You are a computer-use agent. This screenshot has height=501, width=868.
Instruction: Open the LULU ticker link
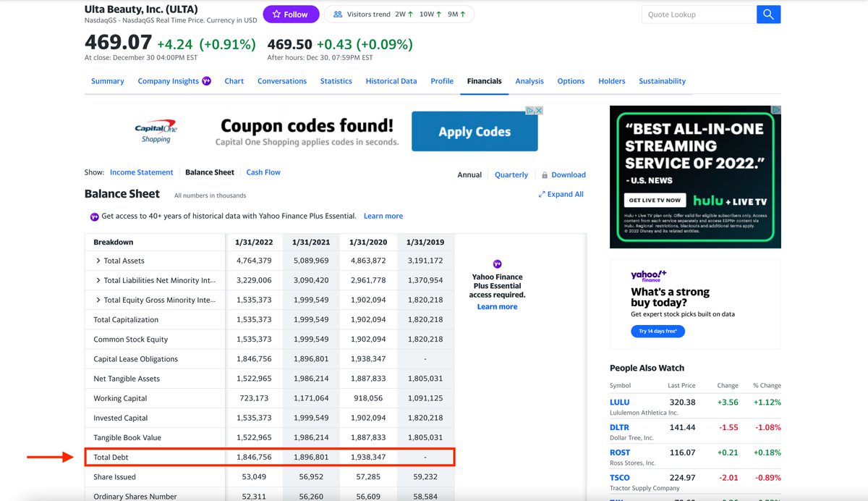pos(620,402)
